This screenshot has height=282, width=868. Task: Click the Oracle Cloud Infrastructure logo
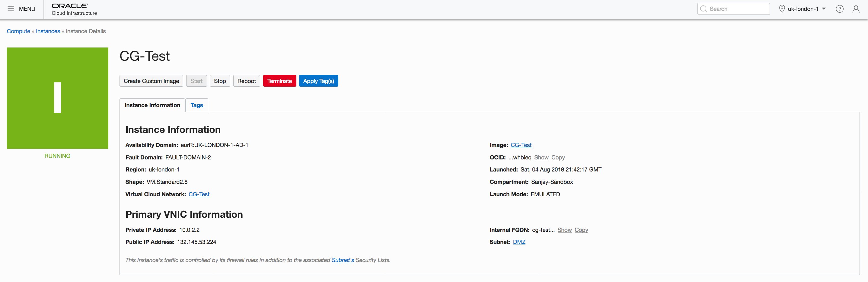coord(74,9)
